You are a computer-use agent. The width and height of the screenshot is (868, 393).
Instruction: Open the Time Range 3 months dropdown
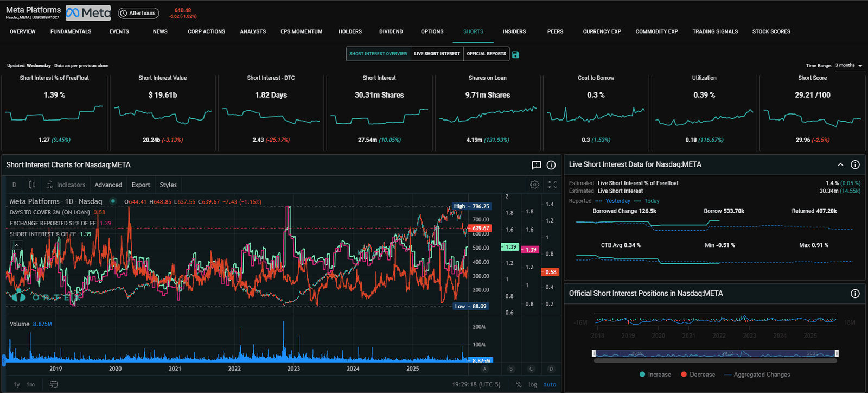848,65
